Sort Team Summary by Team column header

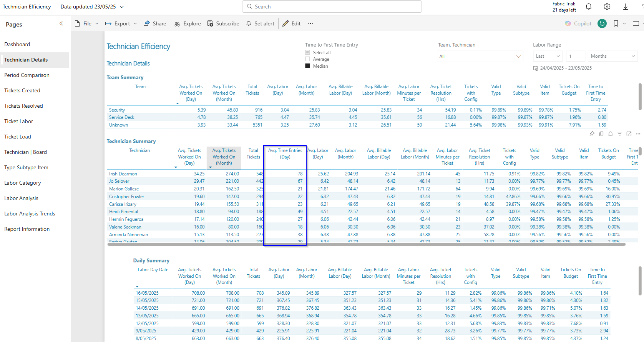pyautogui.click(x=140, y=87)
